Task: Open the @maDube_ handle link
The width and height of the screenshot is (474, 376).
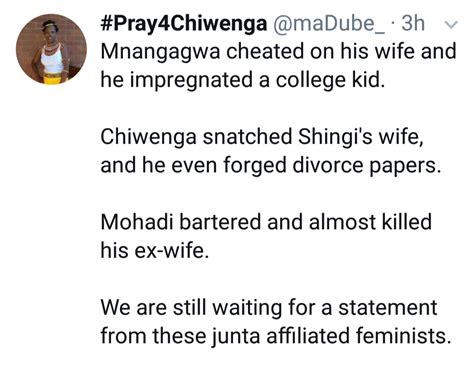Action: click(x=329, y=23)
